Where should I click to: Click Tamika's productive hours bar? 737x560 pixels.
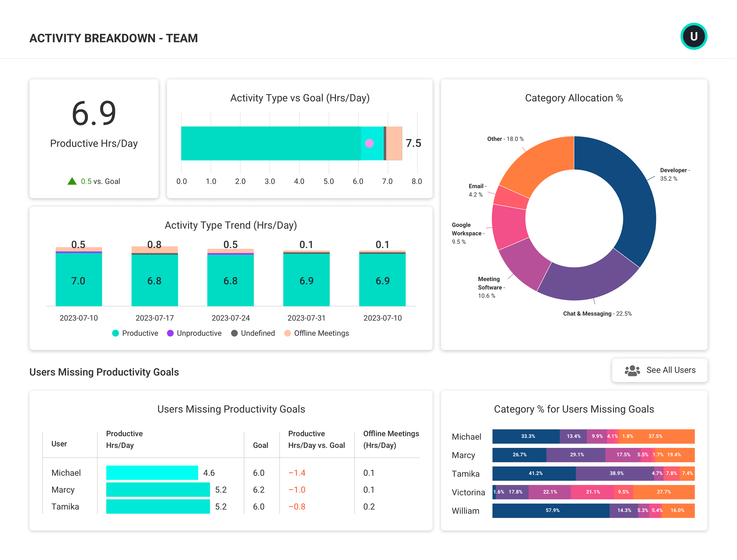point(157,506)
